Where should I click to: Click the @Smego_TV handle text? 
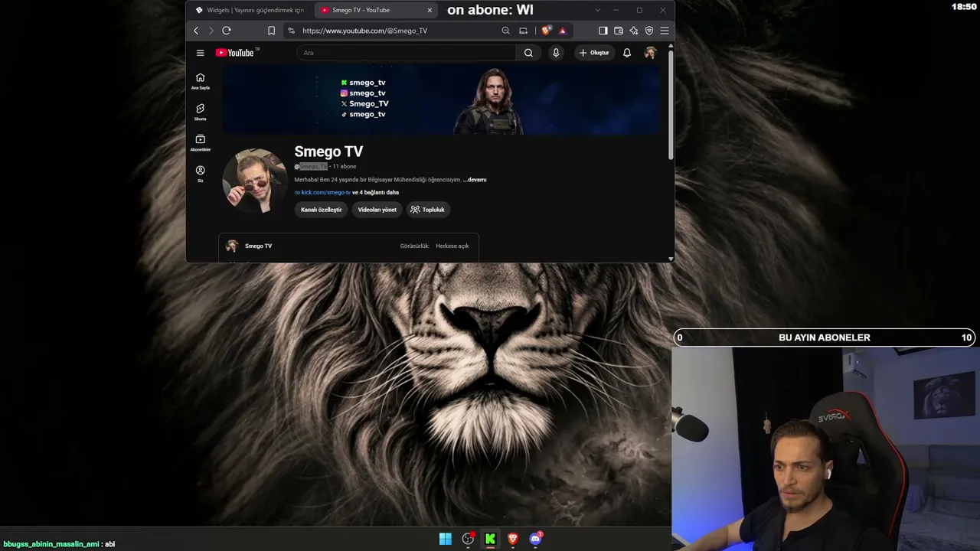tap(311, 166)
